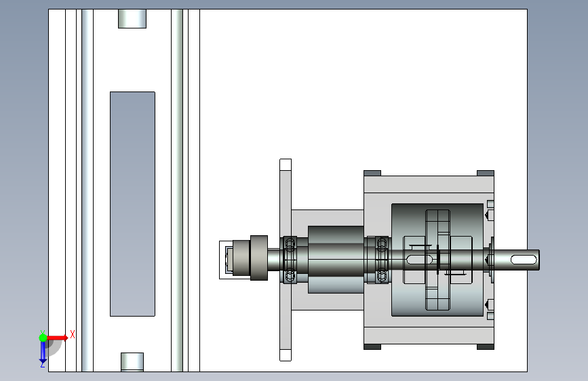Select the gray rectangular window in the left panel
The width and height of the screenshot is (588, 381).
click(x=132, y=204)
